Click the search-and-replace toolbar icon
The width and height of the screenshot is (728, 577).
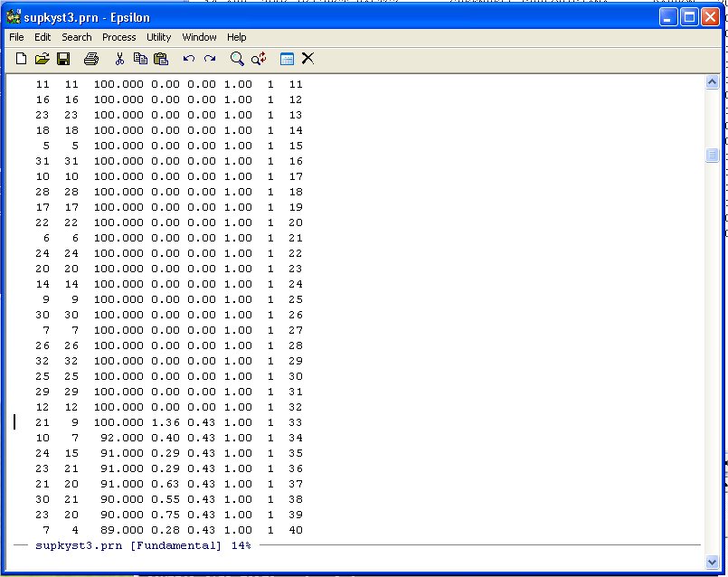[x=259, y=59]
